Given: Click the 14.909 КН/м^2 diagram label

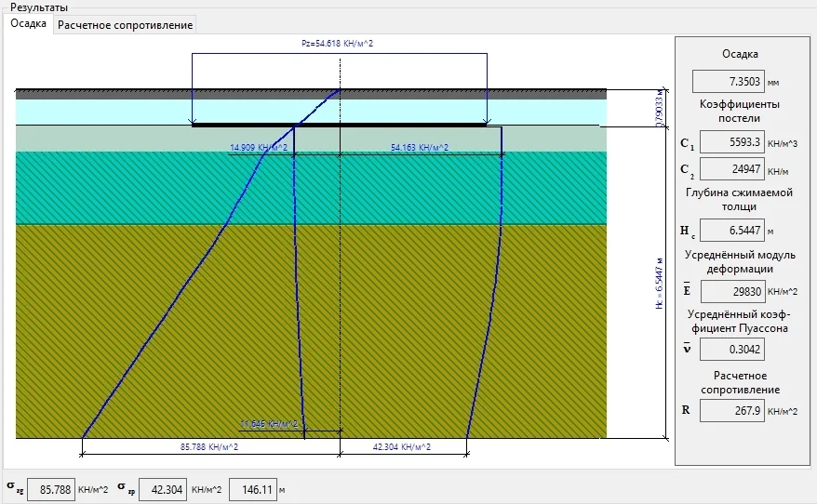Looking at the screenshot, I should click(x=259, y=147).
